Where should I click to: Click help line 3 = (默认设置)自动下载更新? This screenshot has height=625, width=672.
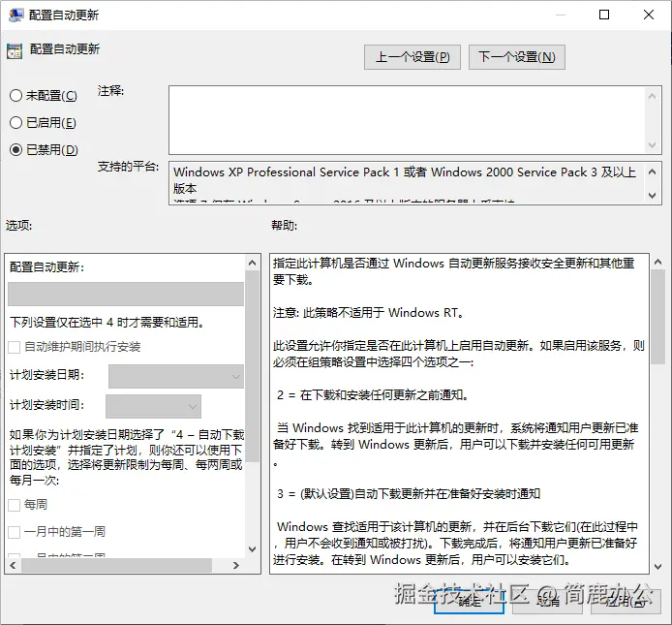(409, 494)
